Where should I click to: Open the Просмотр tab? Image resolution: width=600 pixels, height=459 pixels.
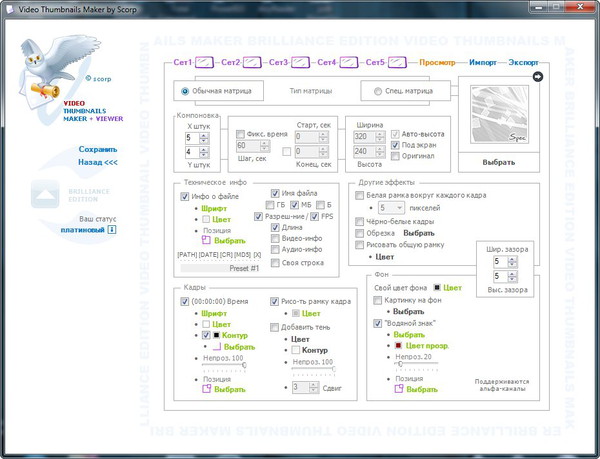click(438, 62)
